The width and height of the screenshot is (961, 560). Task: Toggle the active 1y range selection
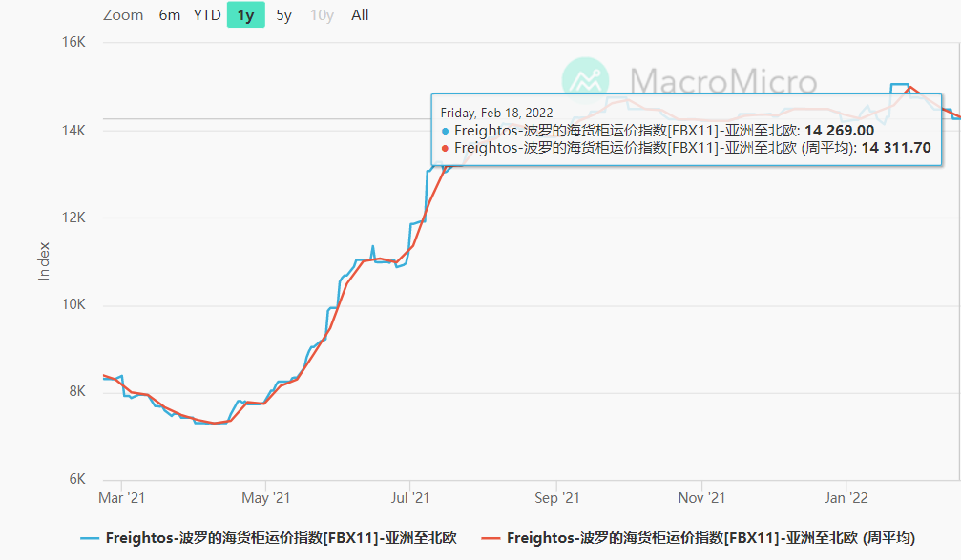point(245,15)
